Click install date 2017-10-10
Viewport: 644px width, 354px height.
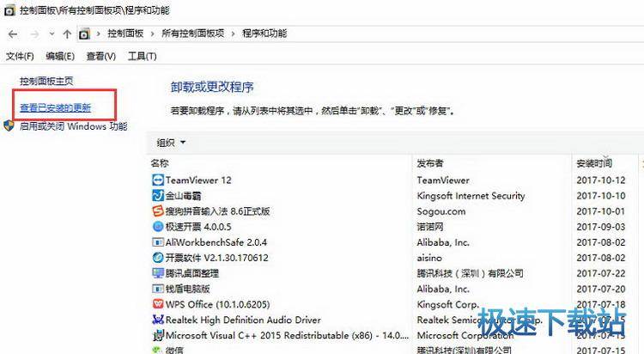point(601,196)
